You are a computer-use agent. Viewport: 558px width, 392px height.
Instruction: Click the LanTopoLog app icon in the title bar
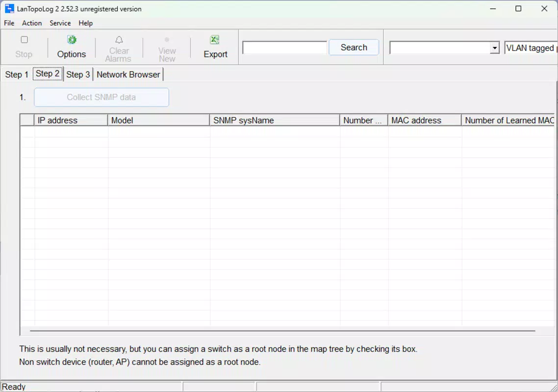(x=9, y=8)
